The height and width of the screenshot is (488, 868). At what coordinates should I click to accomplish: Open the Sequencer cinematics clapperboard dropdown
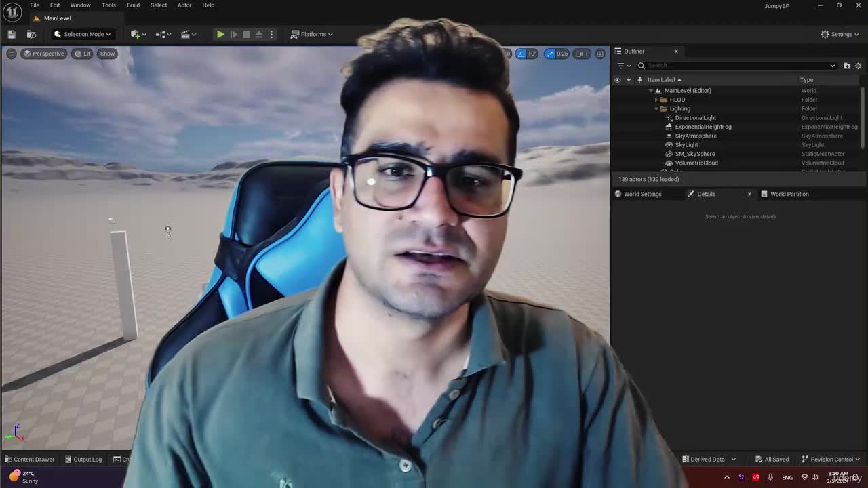click(x=188, y=34)
